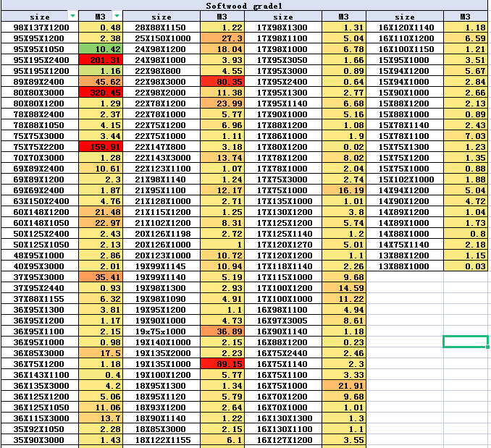491x448 pixels.
Task: Select size cell '89X89X2400'
Action: (40, 82)
